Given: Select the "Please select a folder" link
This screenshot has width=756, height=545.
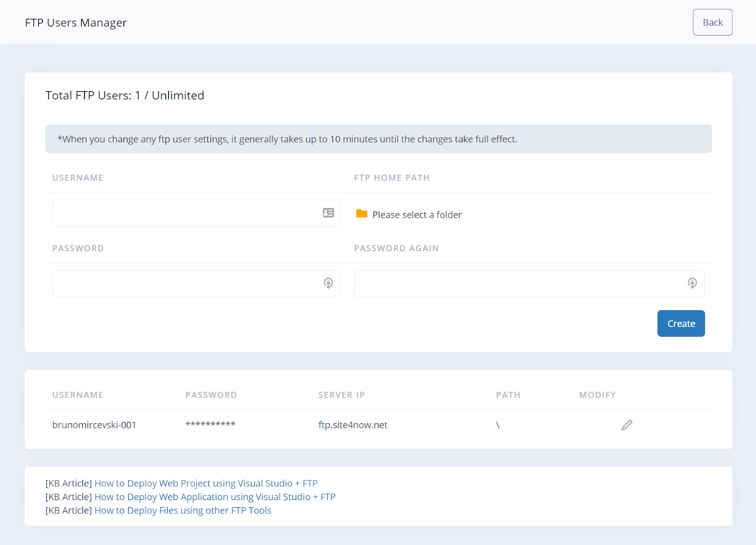Looking at the screenshot, I should [x=417, y=215].
